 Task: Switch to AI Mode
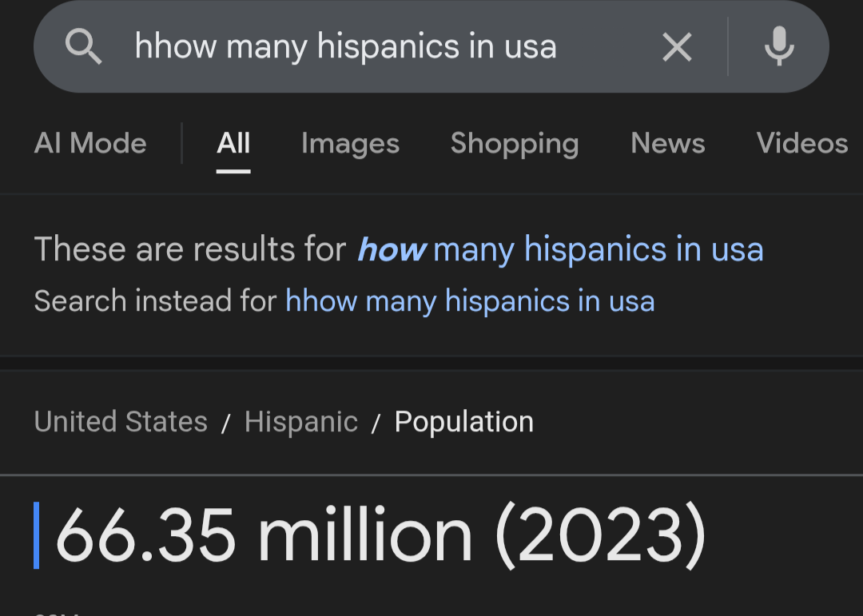pos(90,143)
